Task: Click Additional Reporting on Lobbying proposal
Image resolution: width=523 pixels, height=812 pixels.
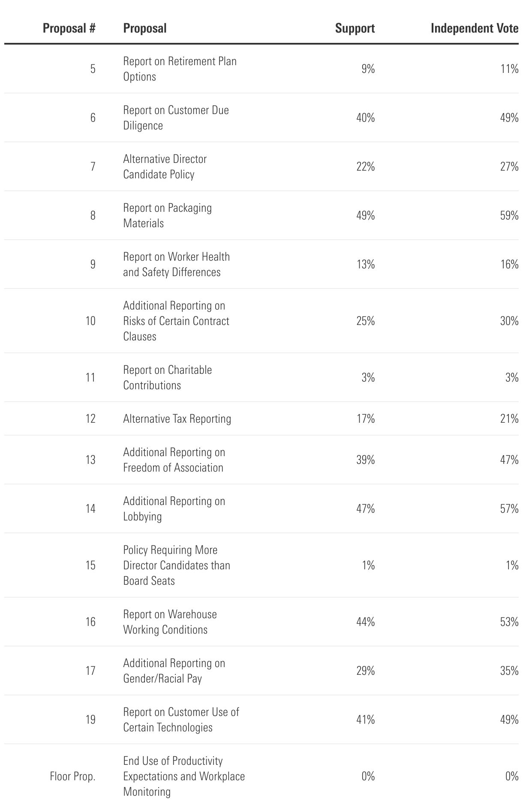Action: tap(174, 509)
